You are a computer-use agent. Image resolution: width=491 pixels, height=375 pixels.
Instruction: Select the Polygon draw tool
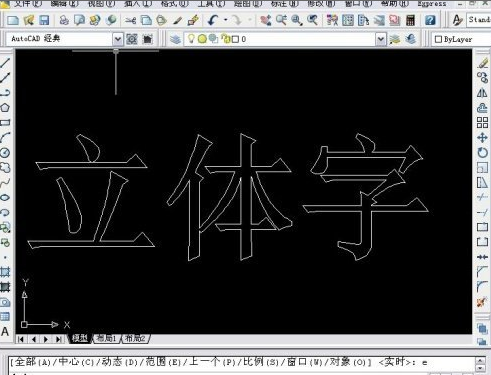5,108
